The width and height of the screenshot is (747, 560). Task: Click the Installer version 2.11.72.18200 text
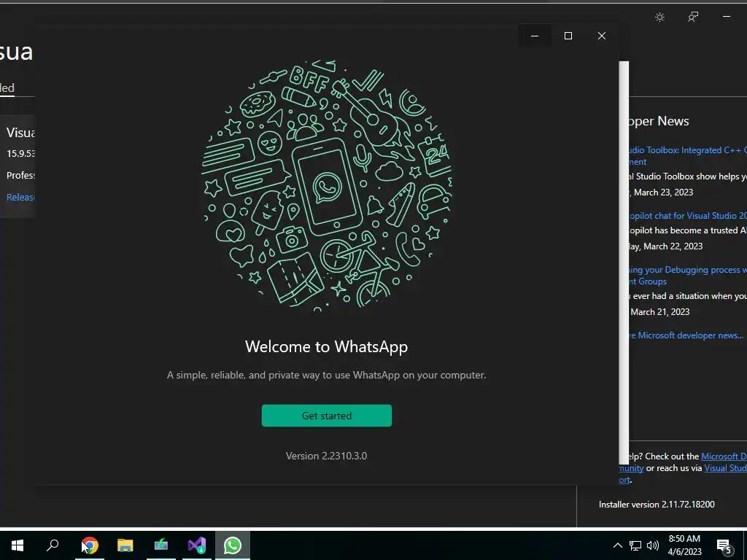coord(657,505)
